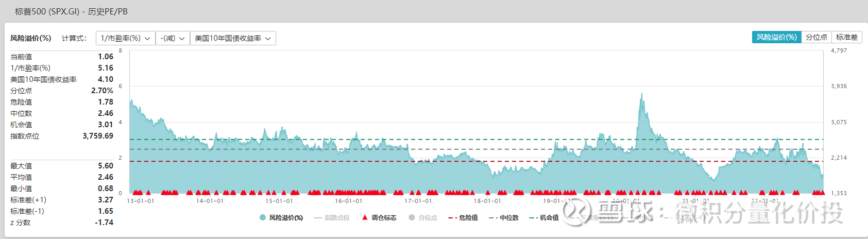Open the 美国10年国债收益率 dropdown

click(233, 38)
